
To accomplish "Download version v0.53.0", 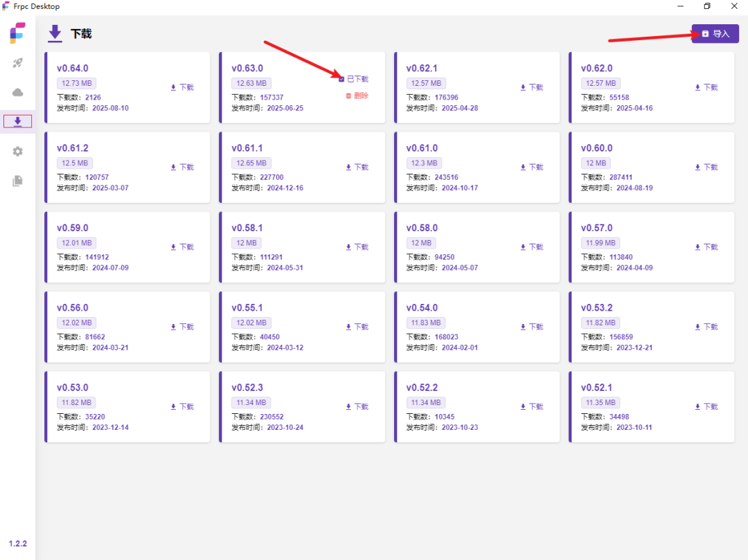I will click(182, 406).
